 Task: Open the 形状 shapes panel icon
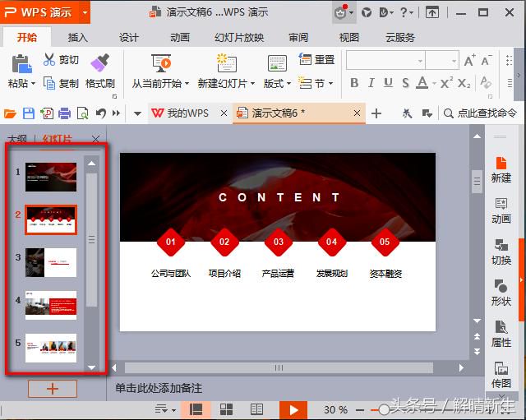tap(501, 286)
